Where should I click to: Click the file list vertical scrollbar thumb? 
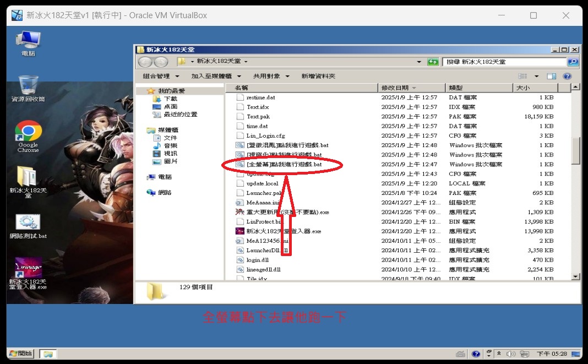tap(576, 150)
